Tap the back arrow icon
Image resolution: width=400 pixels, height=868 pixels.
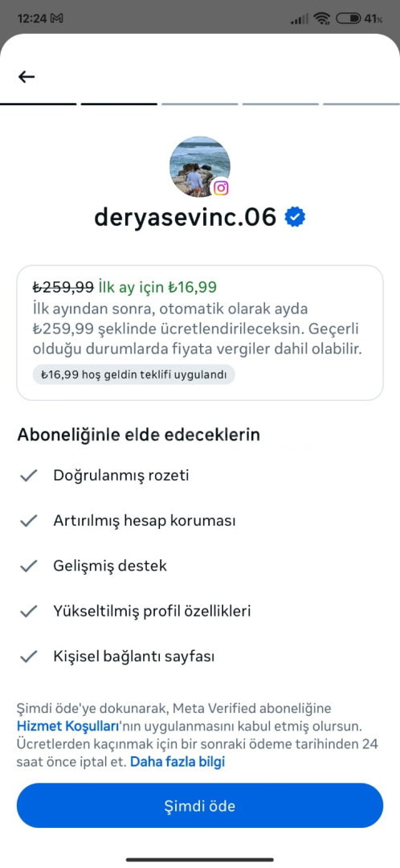tap(26, 77)
